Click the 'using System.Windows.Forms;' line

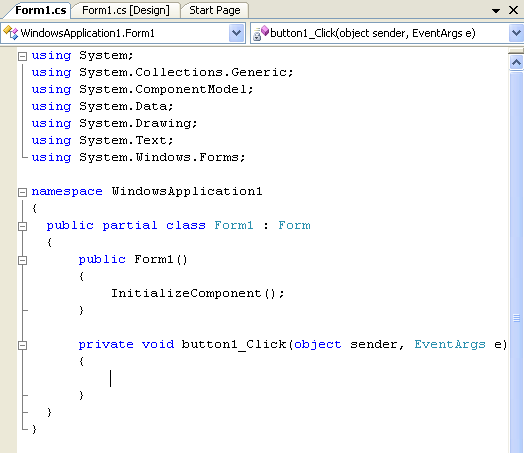pyautogui.click(x=138, y=158)
